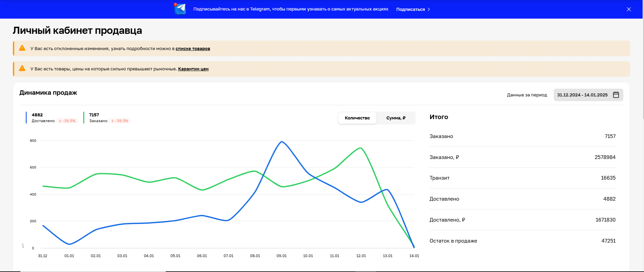Image resolution: width=644 pixels, height=272 pixels.
Task: Click the Данные за период label
Action: click(527, 95)
